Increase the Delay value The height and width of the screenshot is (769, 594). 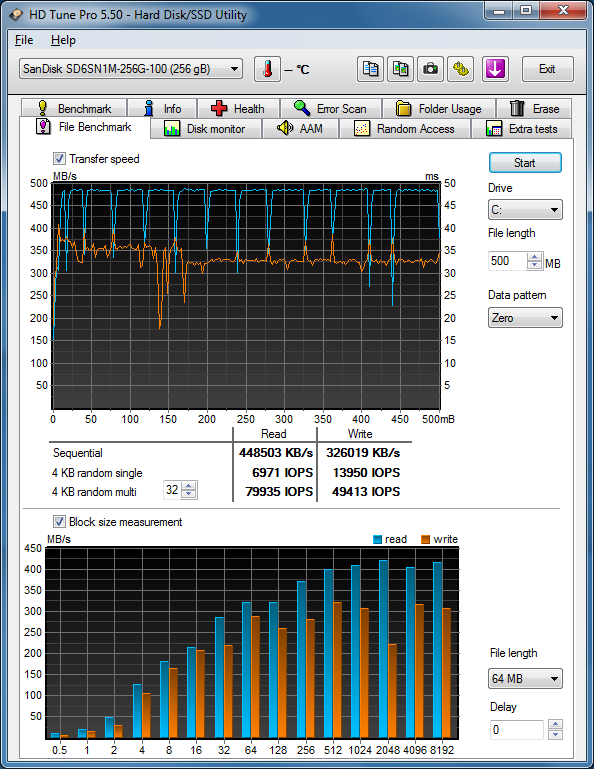(555, 725)
